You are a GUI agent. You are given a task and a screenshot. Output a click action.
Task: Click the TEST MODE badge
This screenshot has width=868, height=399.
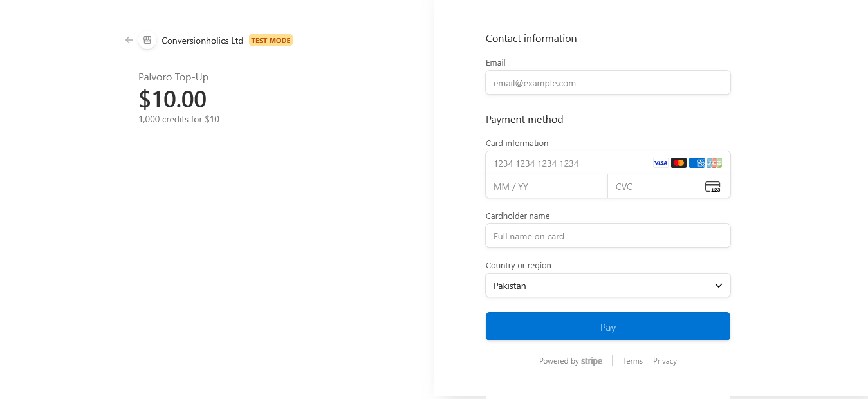coord(271,41)
